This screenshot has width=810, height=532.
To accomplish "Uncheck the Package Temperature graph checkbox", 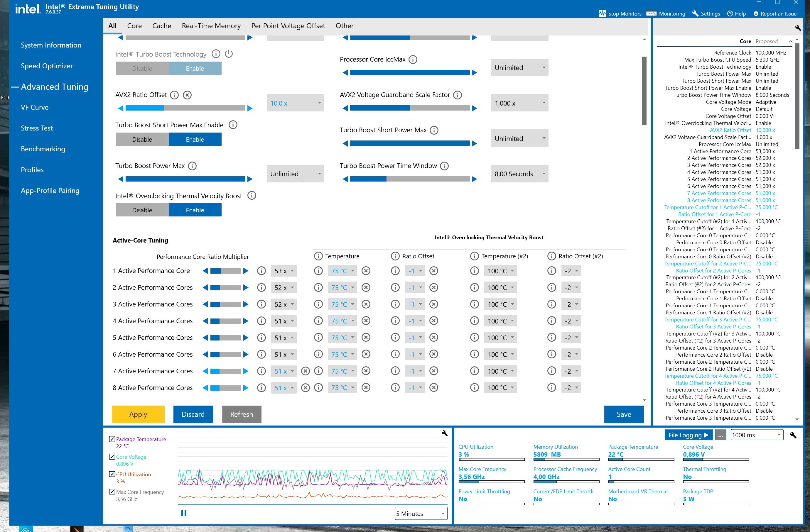I will (x=112, y=439).
